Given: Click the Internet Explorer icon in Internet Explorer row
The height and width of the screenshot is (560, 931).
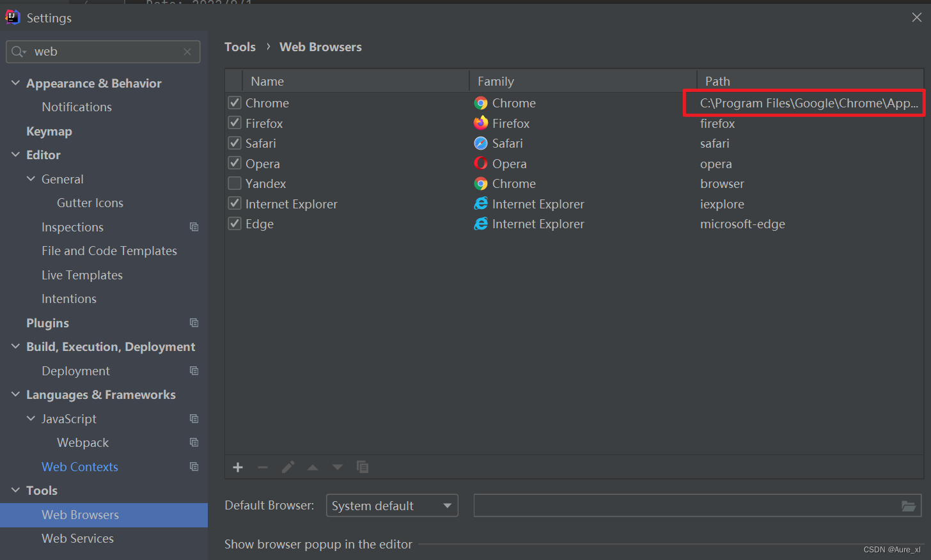Looking at the screenshot, I should click(x=481, y=204).
